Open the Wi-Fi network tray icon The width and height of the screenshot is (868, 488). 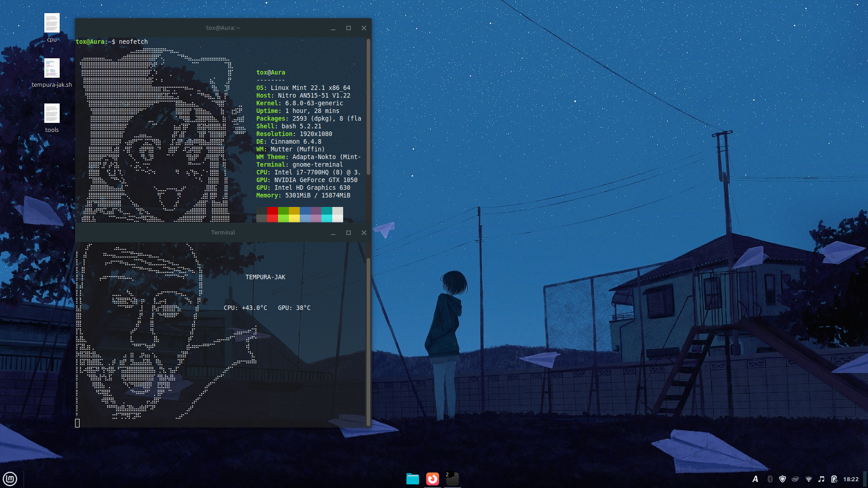(x=809, y=479)
